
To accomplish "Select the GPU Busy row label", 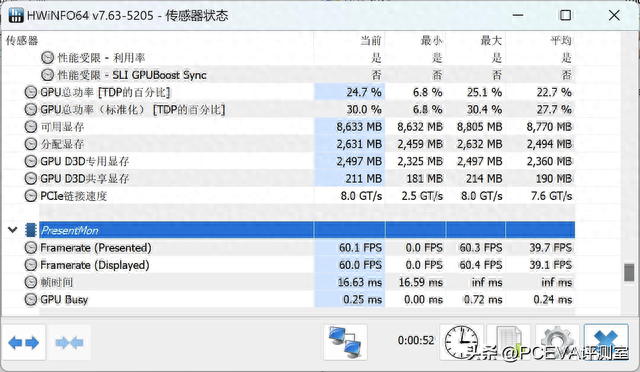I will point(64,299).
